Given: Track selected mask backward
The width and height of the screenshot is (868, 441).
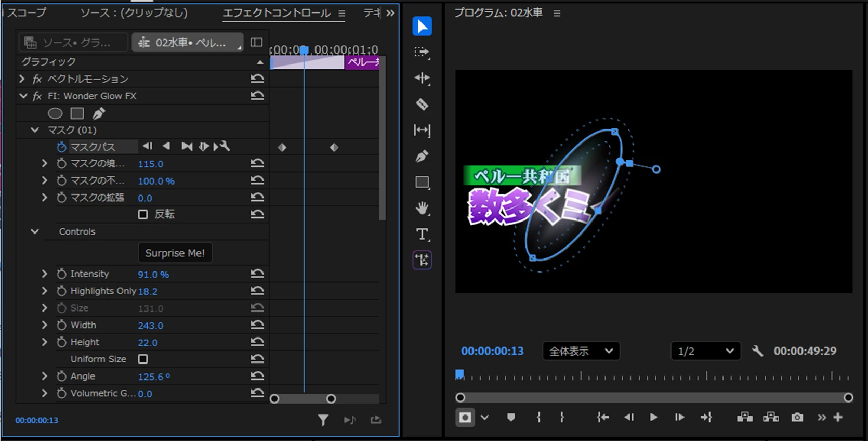Looking at the screenshot, I should (x=166, y=147).
